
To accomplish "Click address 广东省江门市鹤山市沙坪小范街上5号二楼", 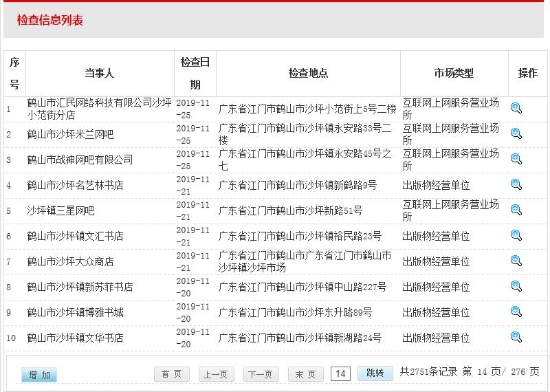I will (307, 109).
